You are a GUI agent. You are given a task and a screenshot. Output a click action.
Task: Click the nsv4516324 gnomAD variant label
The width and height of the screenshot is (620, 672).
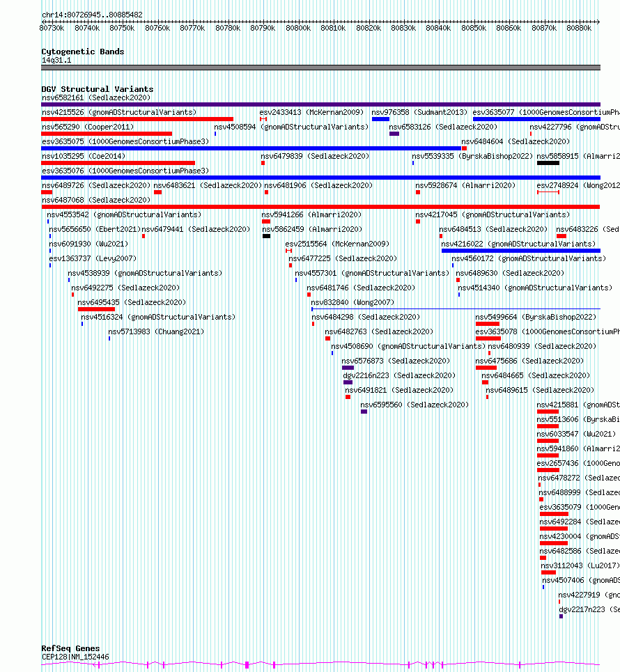pyautogui.click(x=159, y=317)
